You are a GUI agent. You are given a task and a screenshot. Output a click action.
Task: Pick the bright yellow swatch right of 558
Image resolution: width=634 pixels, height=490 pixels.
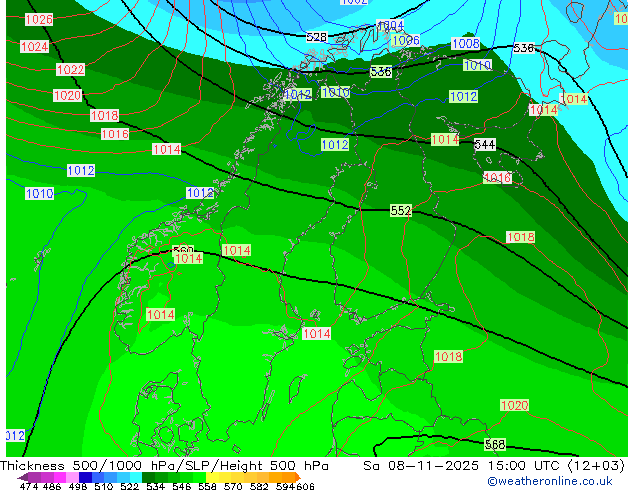(x=212, y=477)
